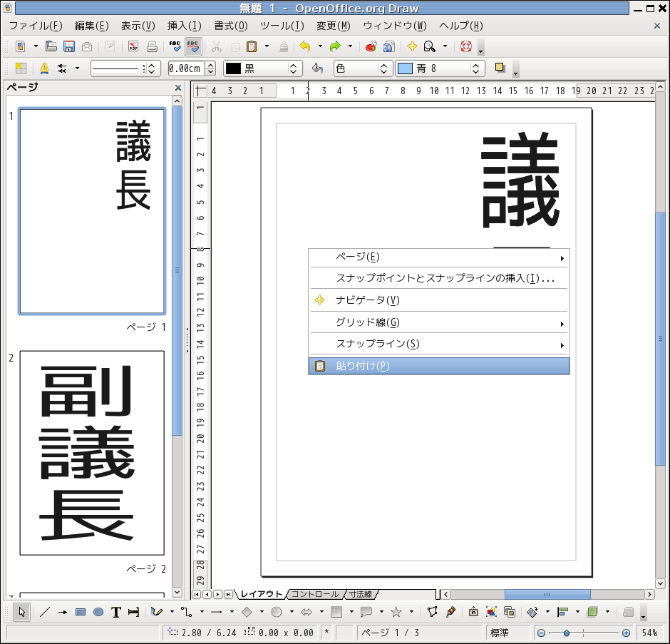Open the line color 黒 dropdown
The image size is (670, 644).
(293, 68)
